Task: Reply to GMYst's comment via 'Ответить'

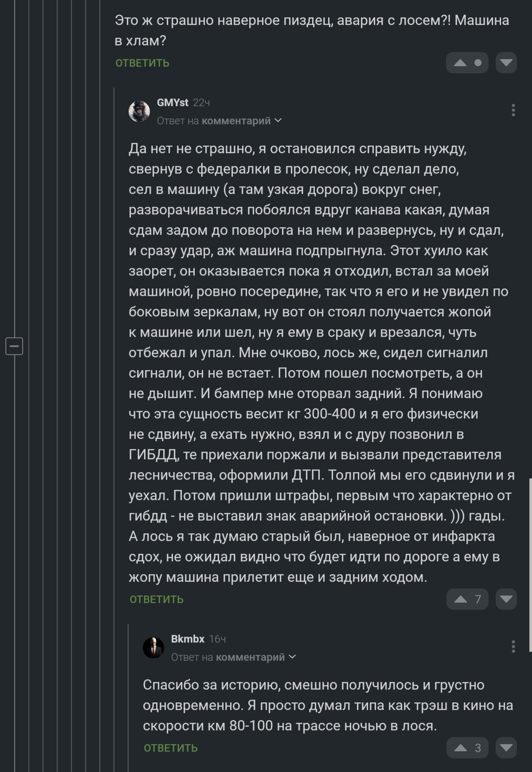Action: pyautogui.click(x=156, y=599)
